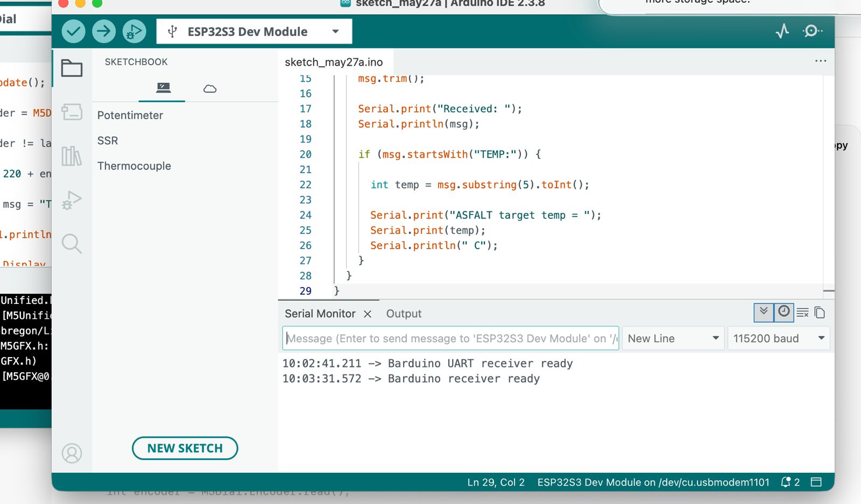The image size is (861, 504).
Task: Click the "ASFALT target temp" print line
Action: click(486, 215)
